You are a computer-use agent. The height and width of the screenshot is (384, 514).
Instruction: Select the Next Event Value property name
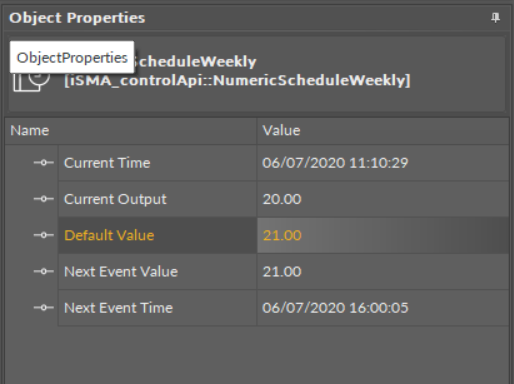(121, 272)
